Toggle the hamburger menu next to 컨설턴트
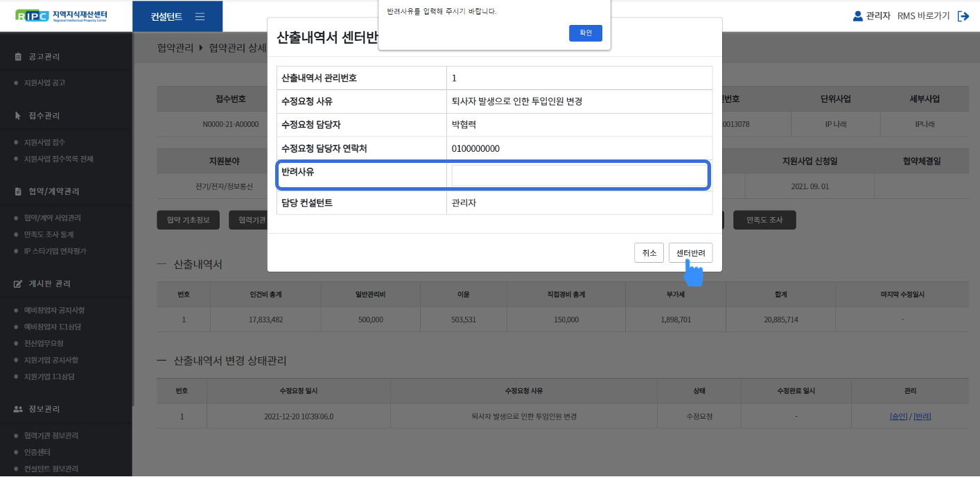 tap(200, 17)
